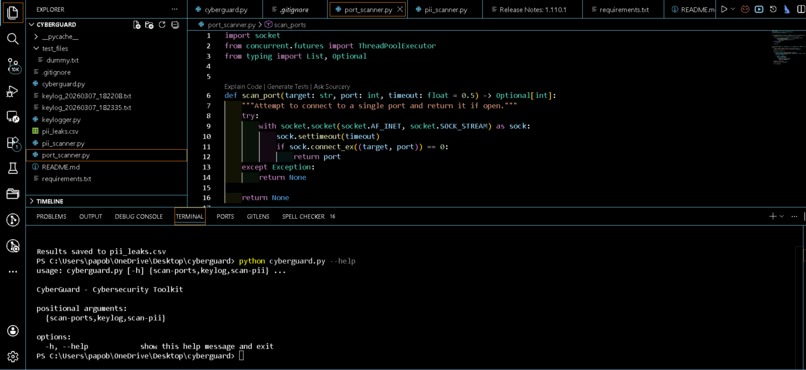Split the editor to the right

[x=800, y=9]
